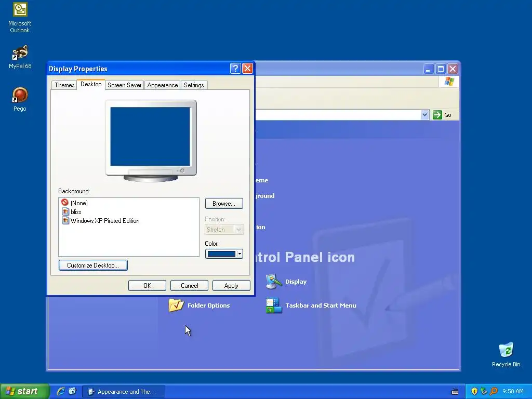This screenshot has width=532, height=399.
Task: Expand the address bar dropdown arrow
Action: [x=424, y=115]
